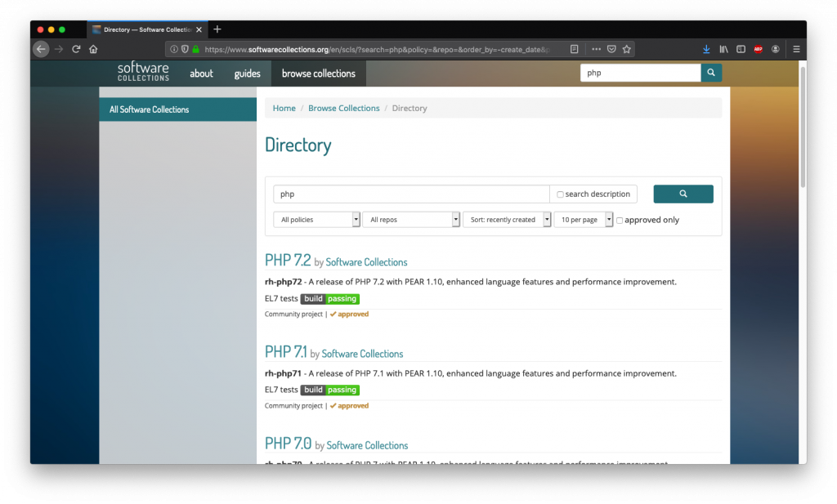Select the Directory browser tab
Screen dimensions: 837x504
(x=147, y=30)
